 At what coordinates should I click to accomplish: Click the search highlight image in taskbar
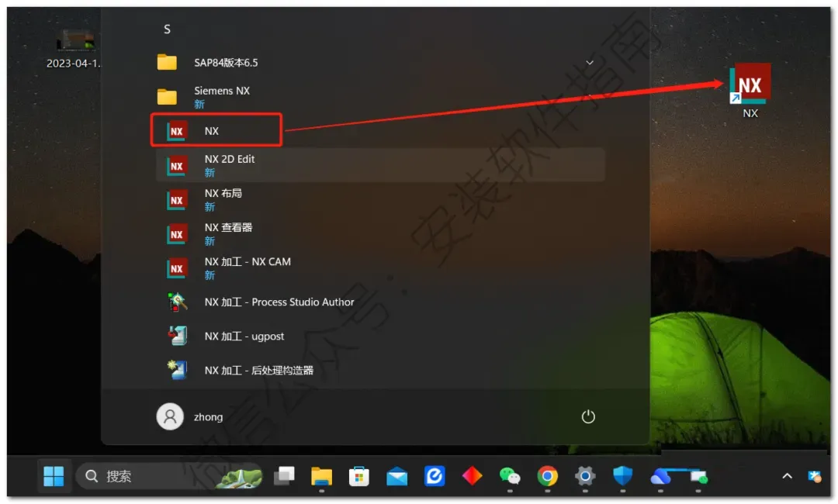click(238, 477)
